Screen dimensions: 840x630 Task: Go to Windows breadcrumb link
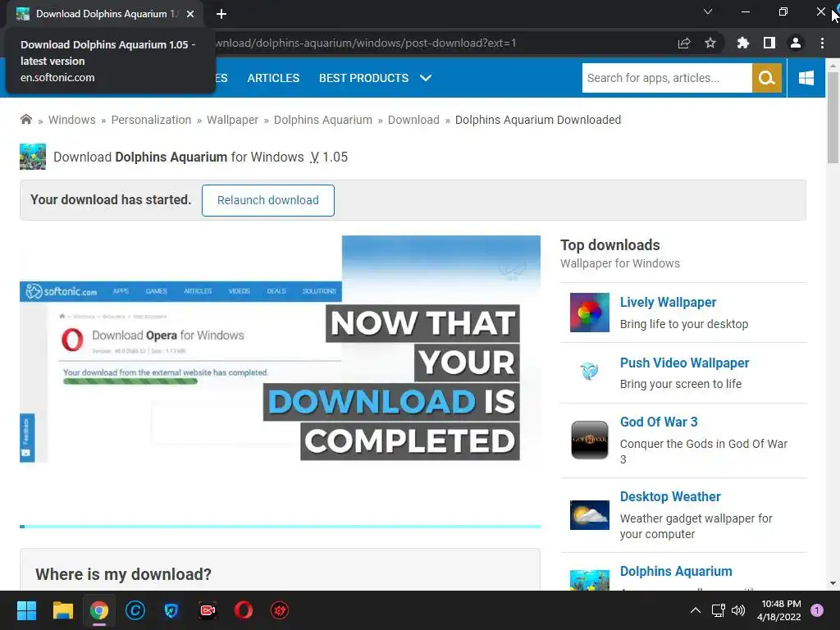pyautogui.click(x=72, y=120)
